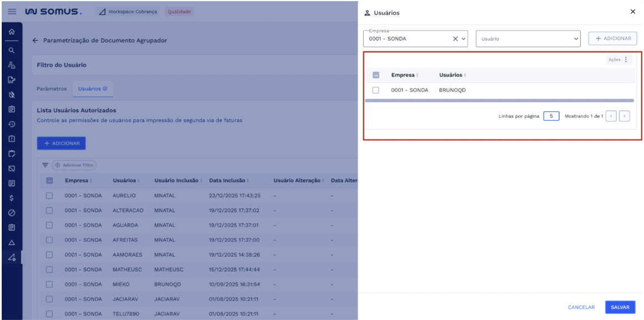Open the Ações three-dot menu
644x320 pixels.
click(626, 60)
